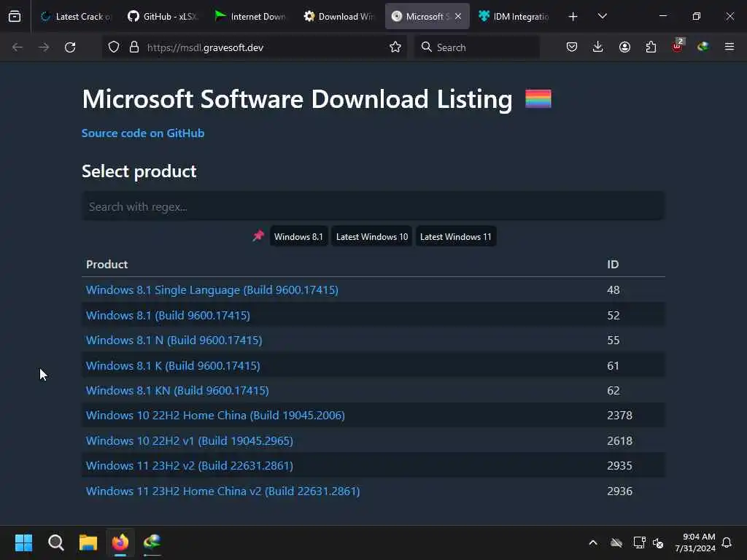Viewport: 747px width, 560px height.
Task: Go back to previous page
Action: tap(18, 47)
